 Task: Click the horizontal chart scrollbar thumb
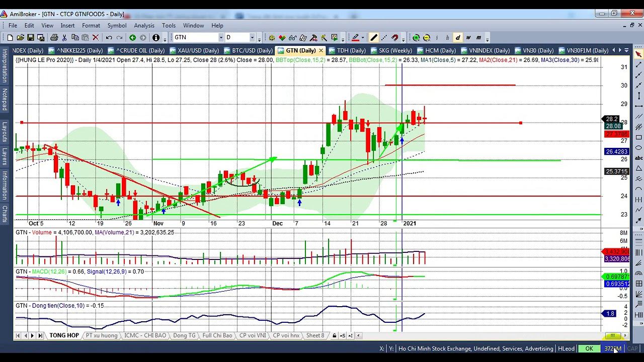coord(613,335)
